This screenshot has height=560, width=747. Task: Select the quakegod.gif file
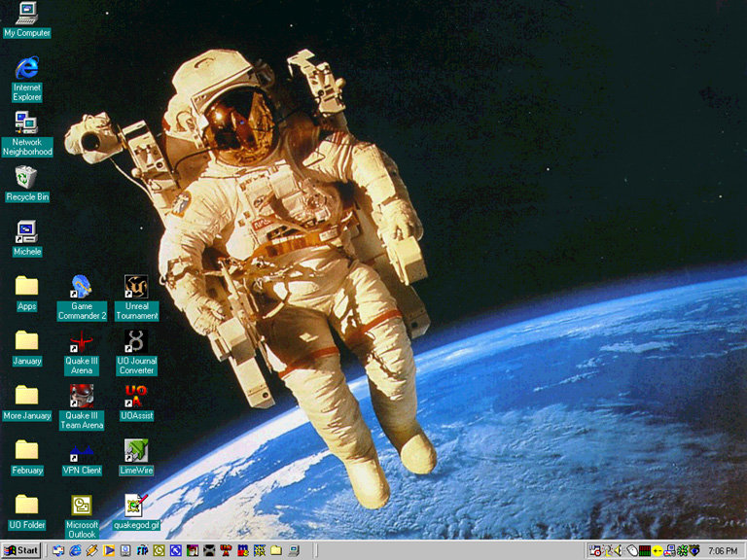point(137,512)
